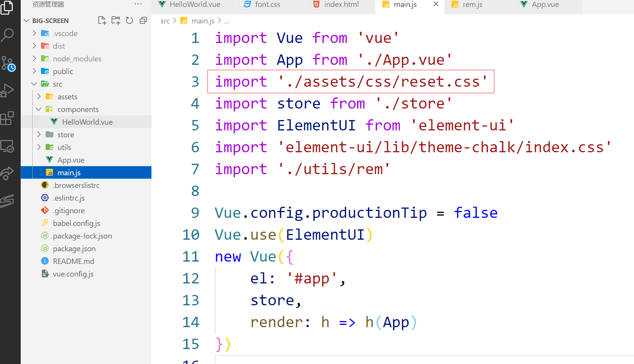The height and width of the screenshot is (364, 634).
Task: Collapse the BIG-SCREEN project root
Action: tap(26, 21)
